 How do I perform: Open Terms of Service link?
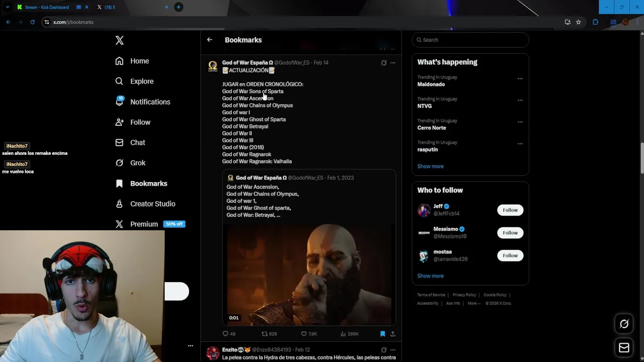tap(431, 295)
